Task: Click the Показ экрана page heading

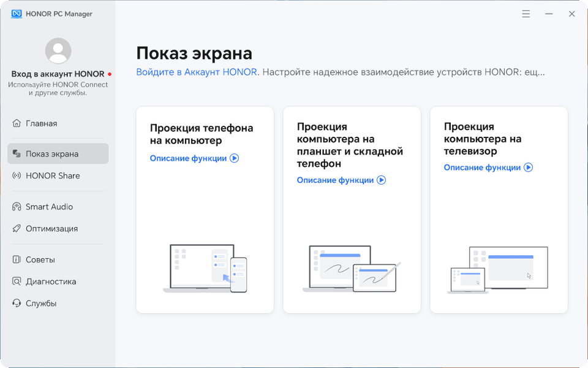Action: (x=194, y=53)
